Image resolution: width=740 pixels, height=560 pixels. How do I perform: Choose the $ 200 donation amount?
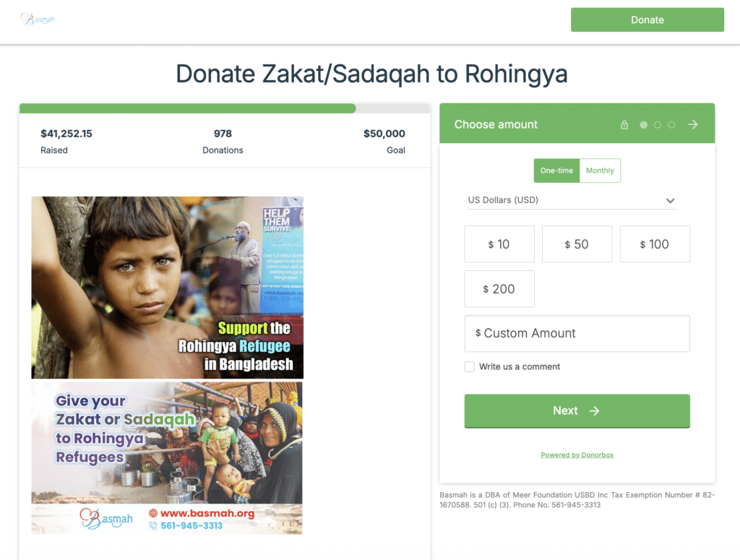499,289
